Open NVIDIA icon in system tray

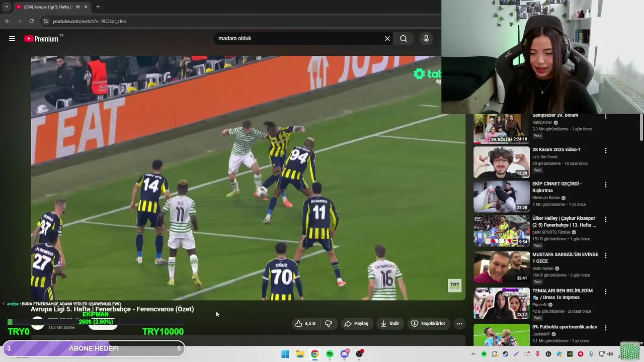(570, 354)
